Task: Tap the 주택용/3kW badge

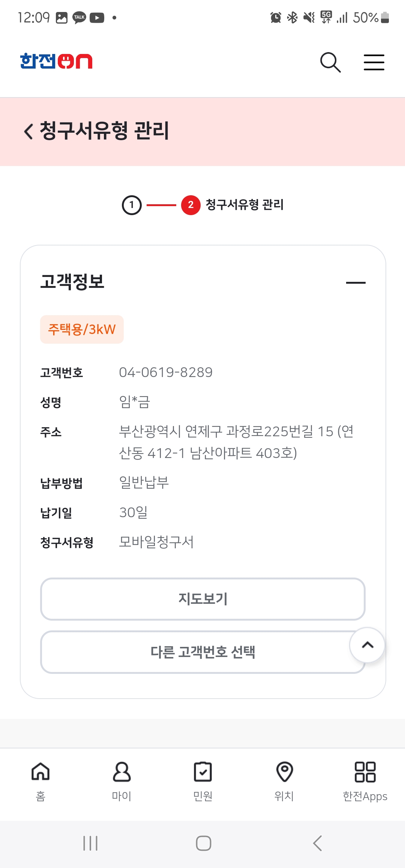Action: (x=82, y=329)
